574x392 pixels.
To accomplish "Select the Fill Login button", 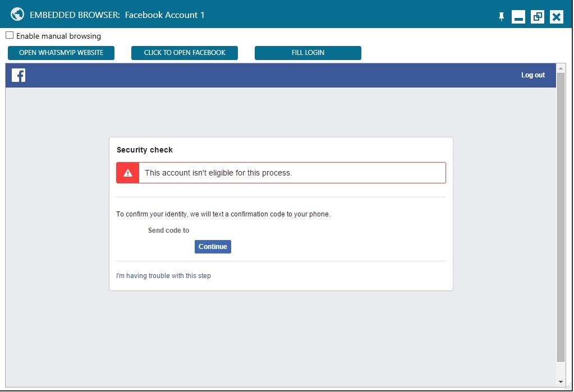I will tap(308, 53).
